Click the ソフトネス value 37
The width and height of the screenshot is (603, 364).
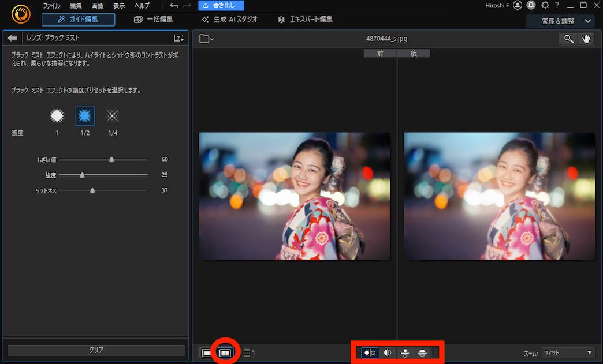pos(165,190)
